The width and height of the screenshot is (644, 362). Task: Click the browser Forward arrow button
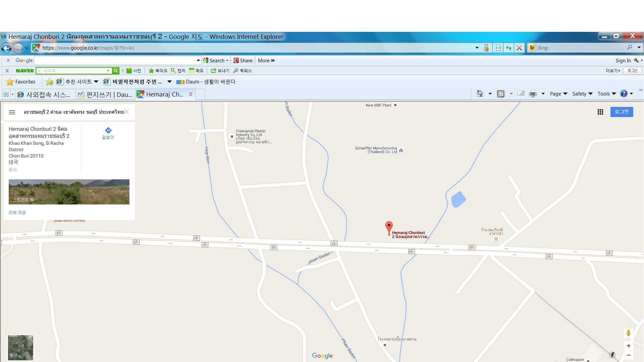point(18,48)
